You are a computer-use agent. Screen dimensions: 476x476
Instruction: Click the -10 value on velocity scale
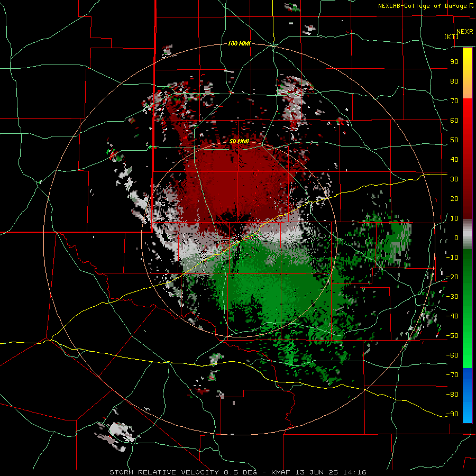(x=452, y=258)
